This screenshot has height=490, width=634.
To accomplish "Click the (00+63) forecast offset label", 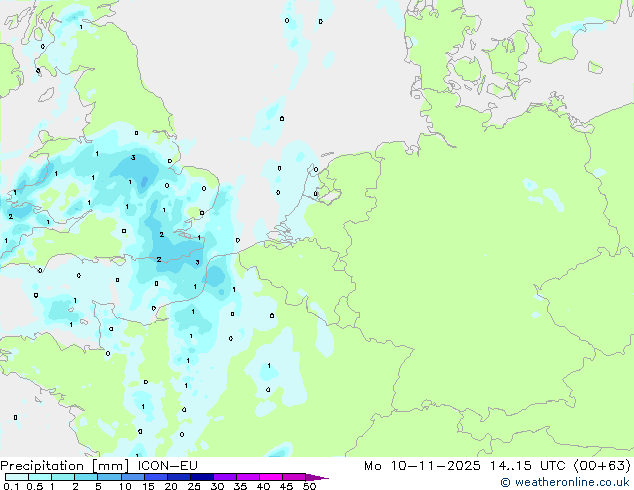I will (602, 466).
